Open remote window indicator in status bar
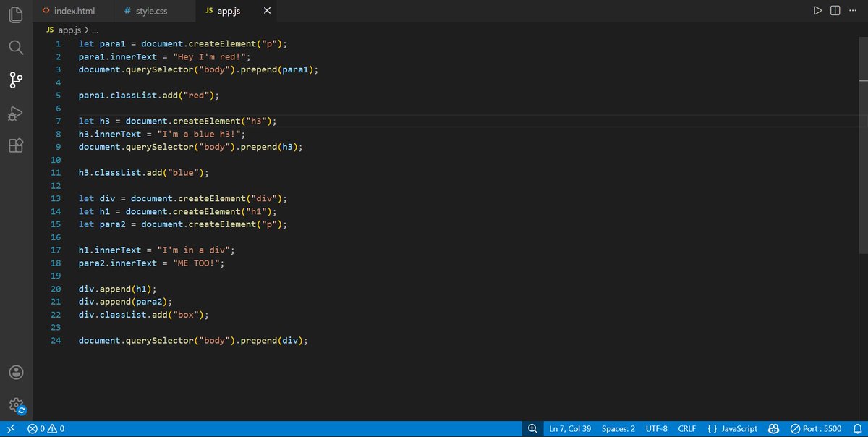The image size is (868, 437). point(10,429)
